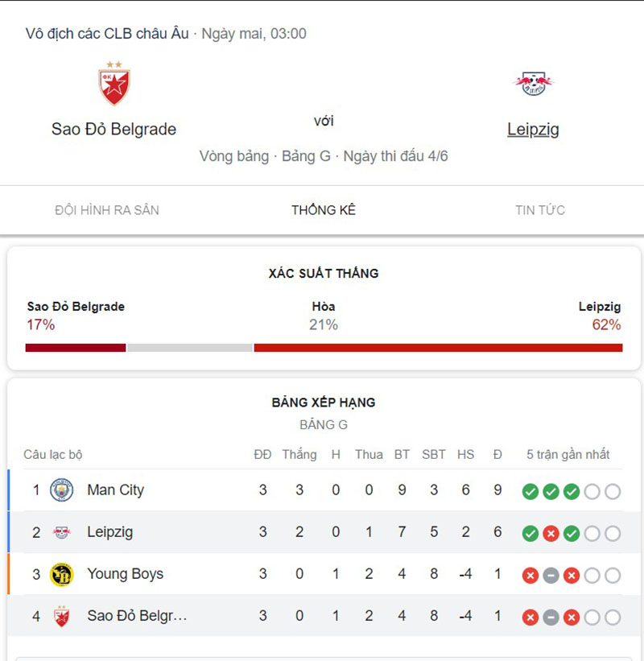
Task: Switch to the TIN TỨC tab
Action: (540, 210)
